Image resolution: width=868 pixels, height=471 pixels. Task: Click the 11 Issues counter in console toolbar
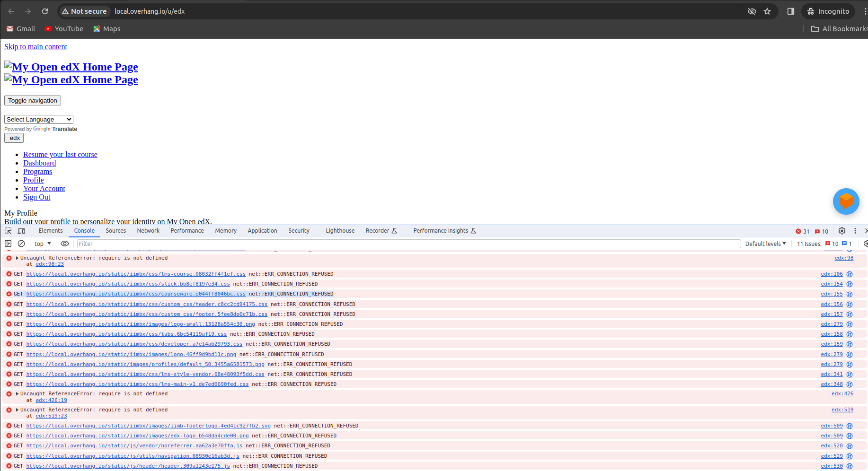coord(824,244)
